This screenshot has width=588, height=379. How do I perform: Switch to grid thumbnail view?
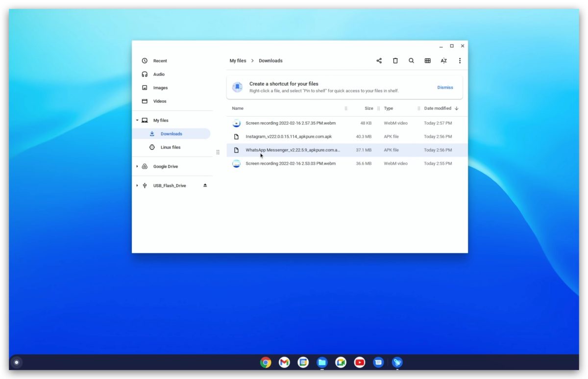427,61
